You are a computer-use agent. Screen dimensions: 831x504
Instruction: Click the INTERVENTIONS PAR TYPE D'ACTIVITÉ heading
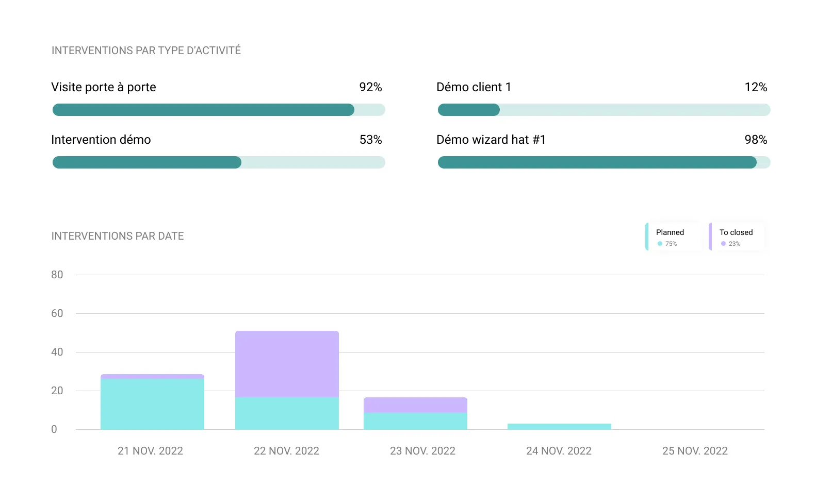point(146,50)
